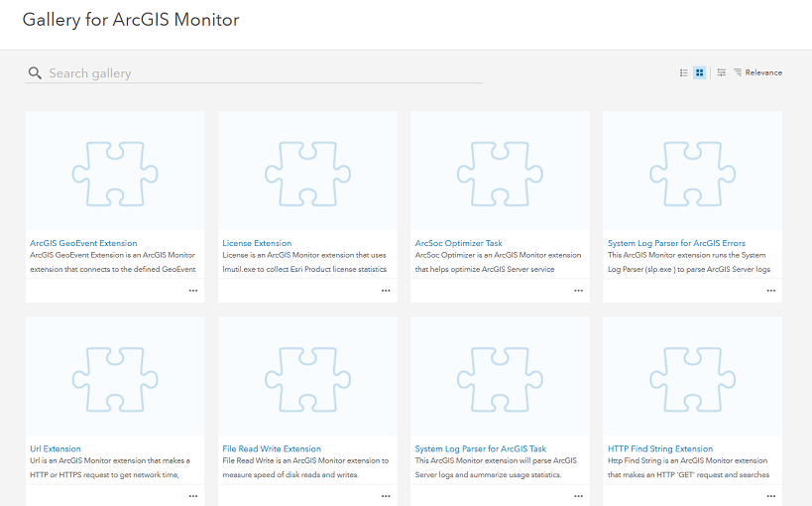Screen dimensions: 812x506
Task: Click description 'Http Find String is an ArcGIS Monitor'
Action: (x=689, y=467)
